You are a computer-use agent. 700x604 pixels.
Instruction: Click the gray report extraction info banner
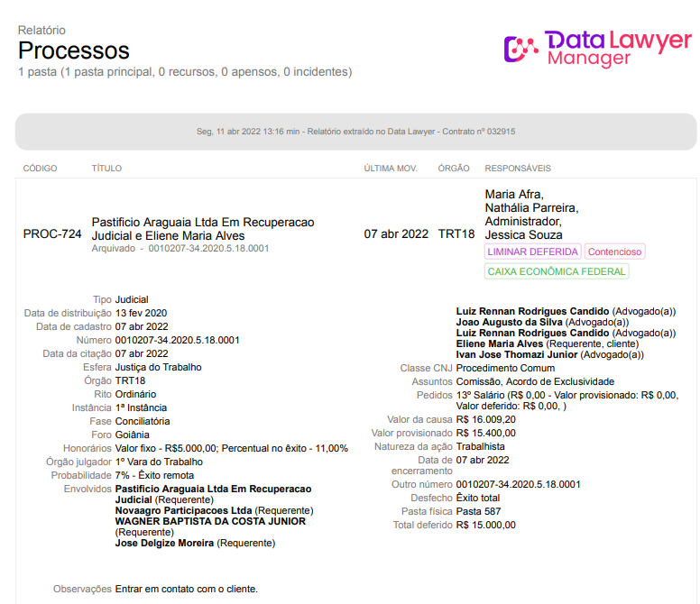tap(355, 132)
